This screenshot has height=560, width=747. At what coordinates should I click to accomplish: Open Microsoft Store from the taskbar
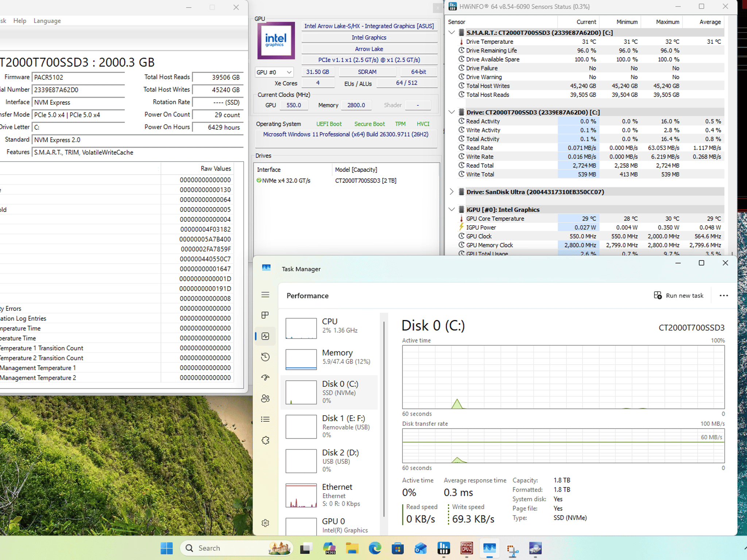(398, 548)
